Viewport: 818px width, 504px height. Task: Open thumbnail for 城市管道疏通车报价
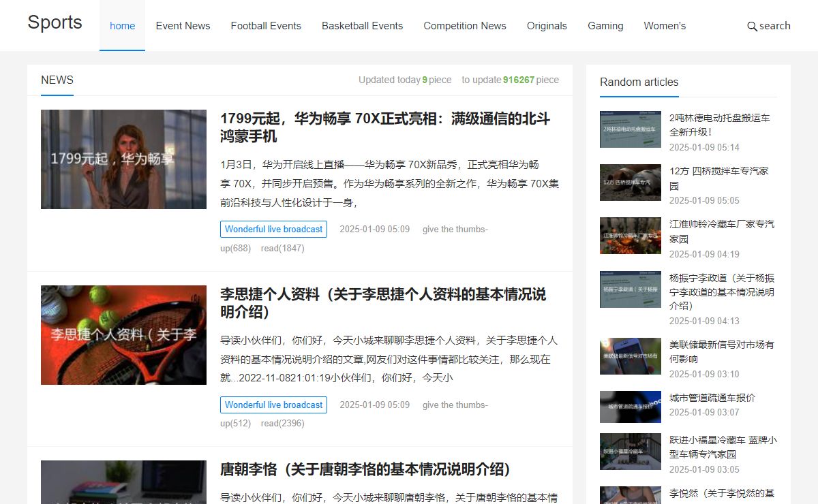(x=631, y=407)
